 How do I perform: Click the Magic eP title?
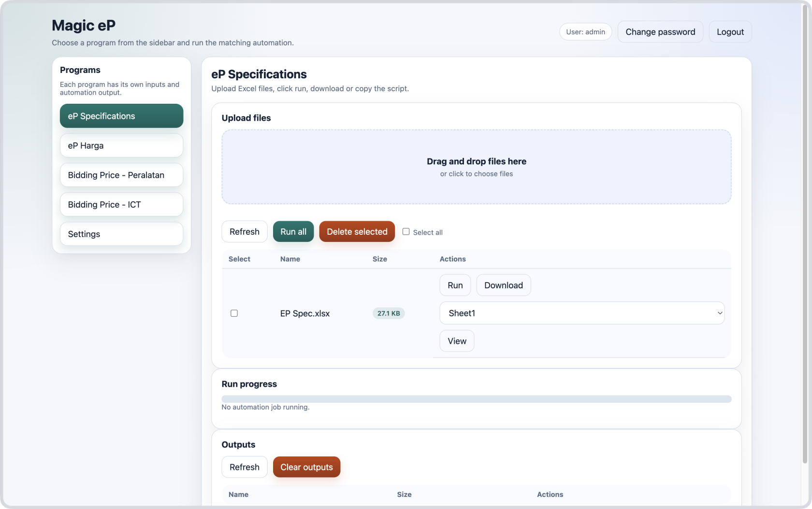click(84, 25)
